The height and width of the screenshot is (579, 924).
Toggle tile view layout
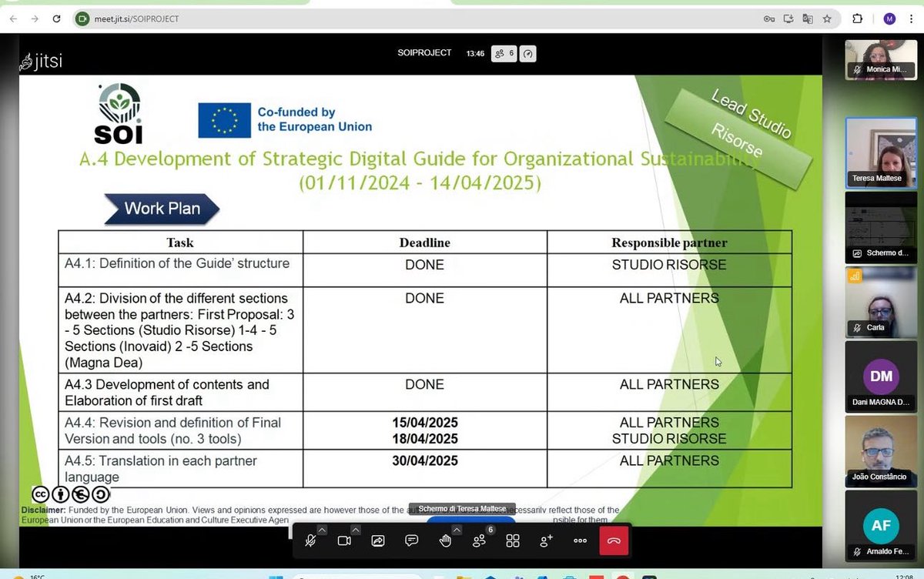(513, 541)
